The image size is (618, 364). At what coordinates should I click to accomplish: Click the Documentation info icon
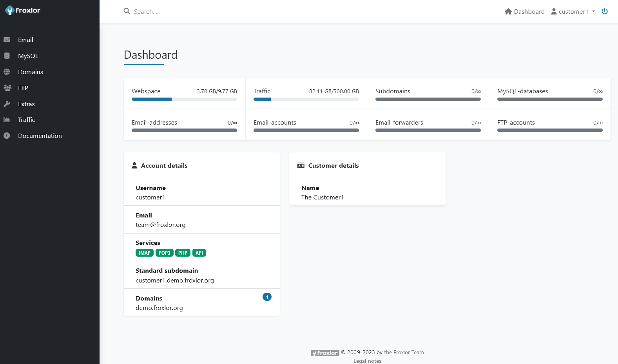(x=7, y=136)
